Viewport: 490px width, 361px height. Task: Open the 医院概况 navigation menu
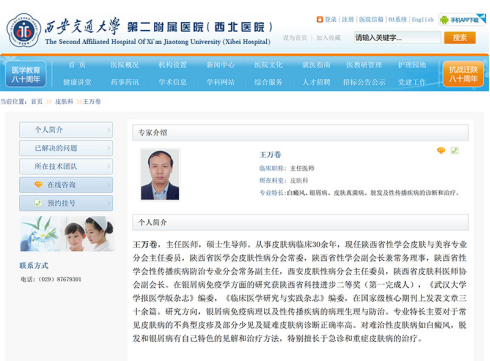pyautogui.click(x=125, y=65)
